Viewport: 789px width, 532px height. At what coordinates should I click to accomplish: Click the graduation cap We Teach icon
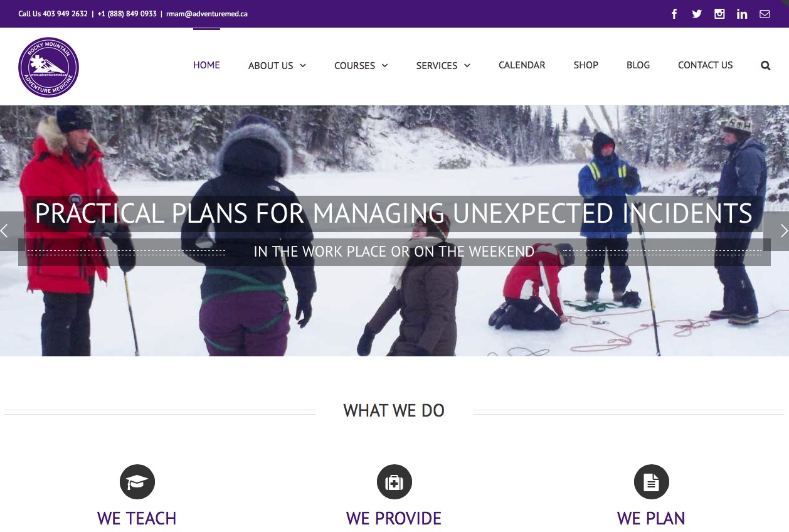(137, 482)
